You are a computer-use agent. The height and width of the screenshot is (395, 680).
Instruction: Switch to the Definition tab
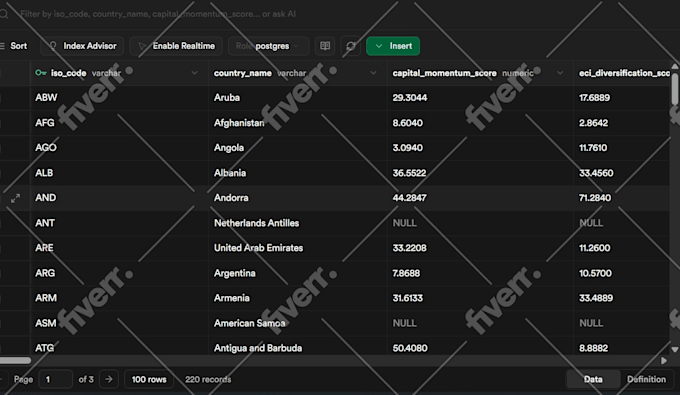[646, 379]
